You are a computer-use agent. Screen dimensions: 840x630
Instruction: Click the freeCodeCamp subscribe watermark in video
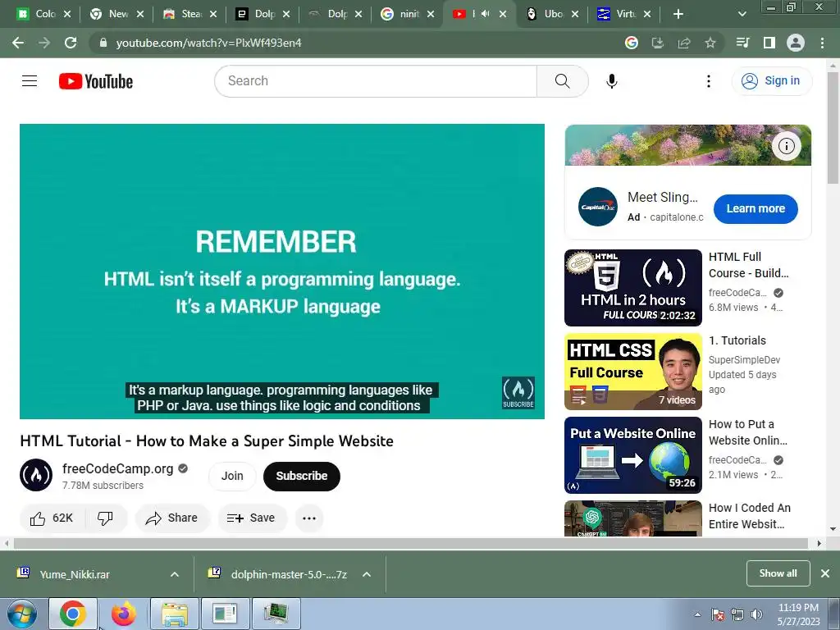[x=518, y=393]
